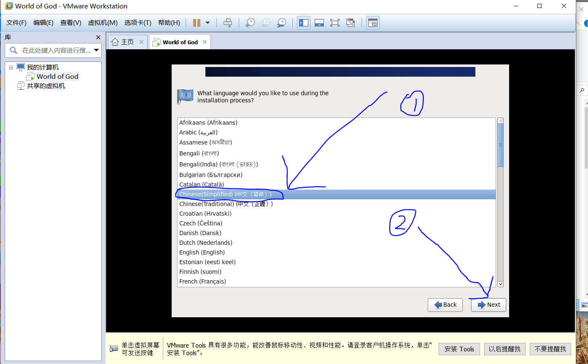The width and height of the screenshot is (588, 364).
Task: Click the 以后提醒我 button
Action: point(504,349)
